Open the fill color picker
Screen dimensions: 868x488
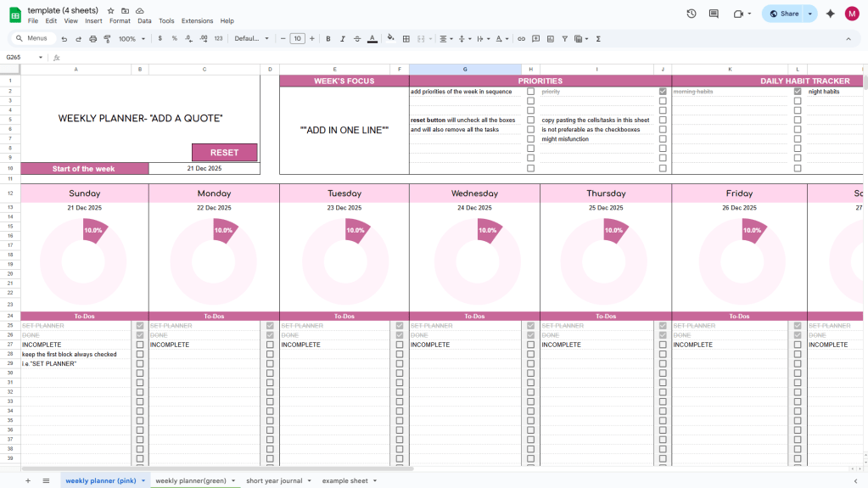click(390, 39)
